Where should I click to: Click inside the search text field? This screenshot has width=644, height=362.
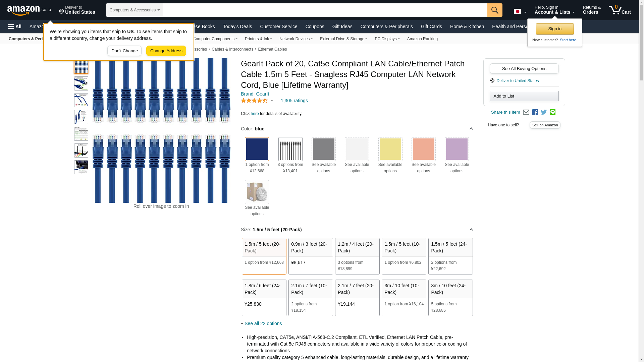click(325, 10)
